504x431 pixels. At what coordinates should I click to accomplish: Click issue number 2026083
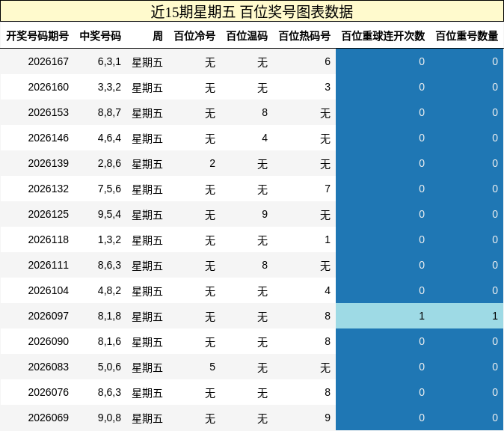point(48,367)
